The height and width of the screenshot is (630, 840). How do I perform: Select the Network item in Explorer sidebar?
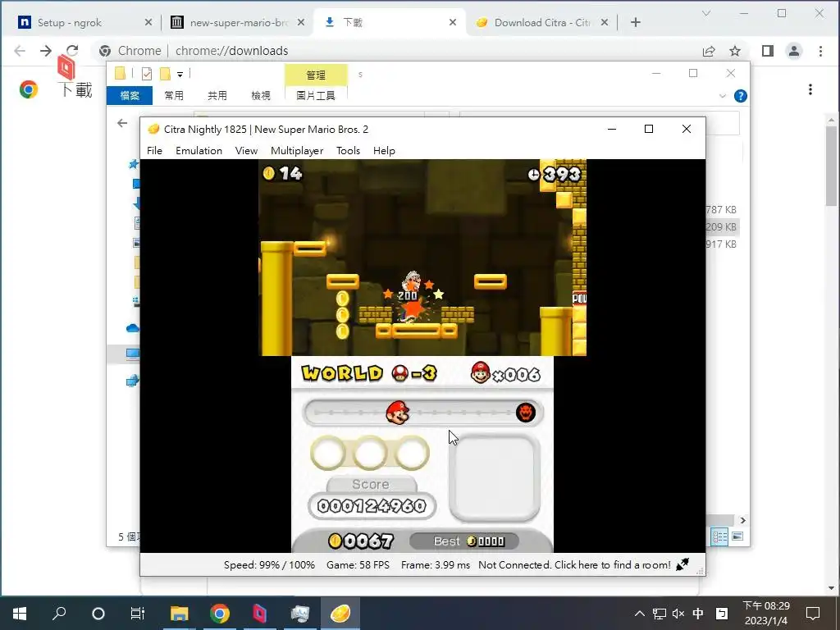[x=132, y=381]
